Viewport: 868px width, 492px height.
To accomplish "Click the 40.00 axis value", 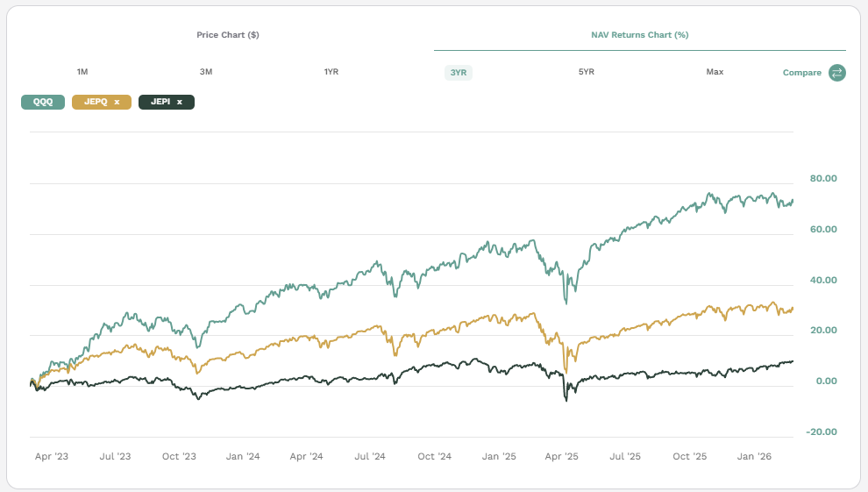I will (823, 280).
